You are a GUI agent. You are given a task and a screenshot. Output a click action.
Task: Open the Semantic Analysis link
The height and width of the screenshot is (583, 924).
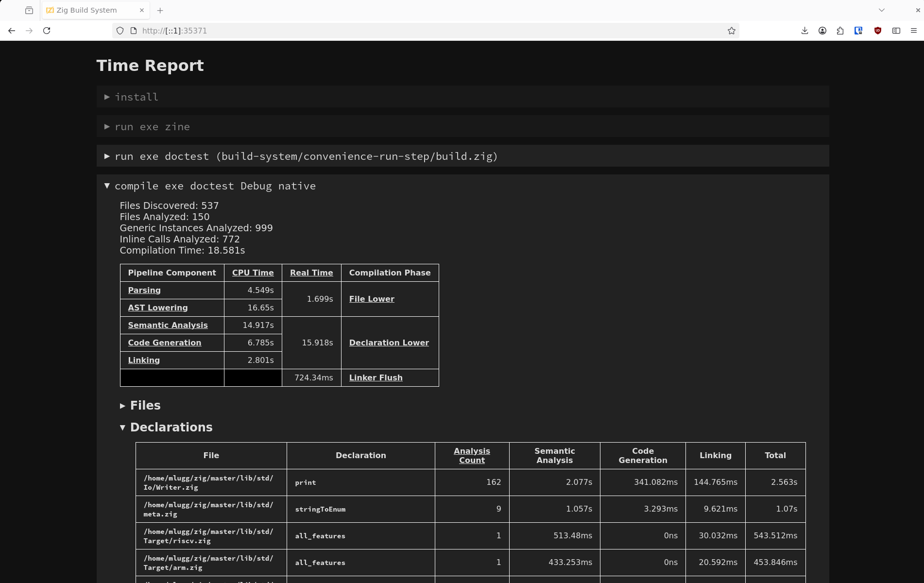pyautogui.click(x=168, y=325)
